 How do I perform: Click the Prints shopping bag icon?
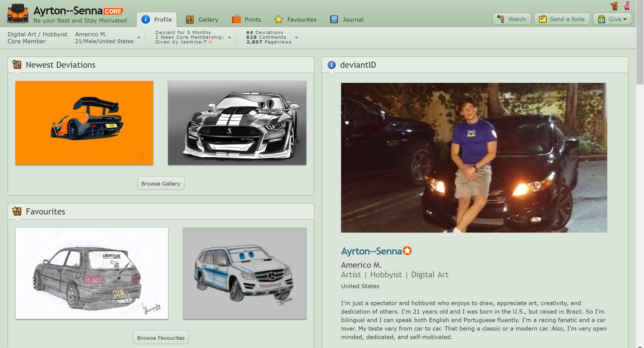[236, 19]
